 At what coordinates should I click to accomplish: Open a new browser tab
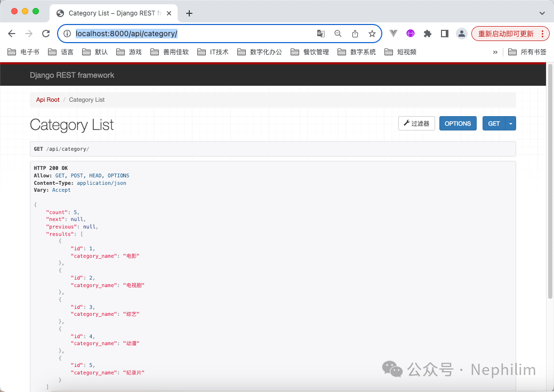pyautogui.click(x=189, y=13)
